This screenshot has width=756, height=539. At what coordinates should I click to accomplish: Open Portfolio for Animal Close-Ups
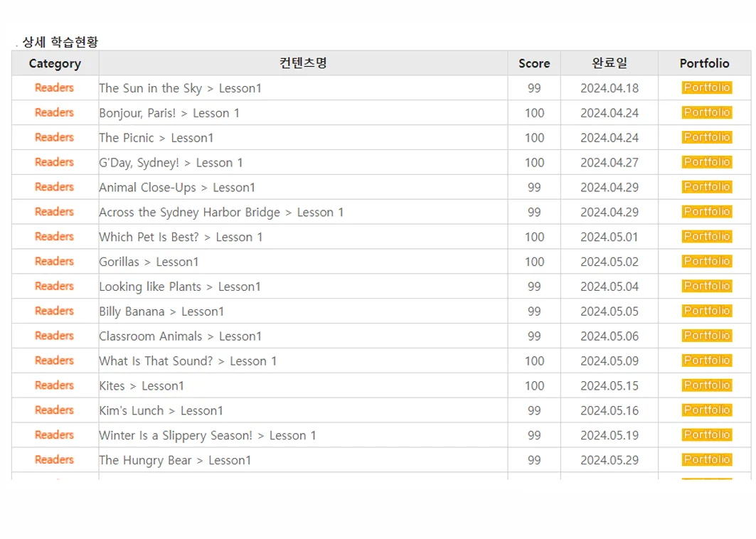707,187
